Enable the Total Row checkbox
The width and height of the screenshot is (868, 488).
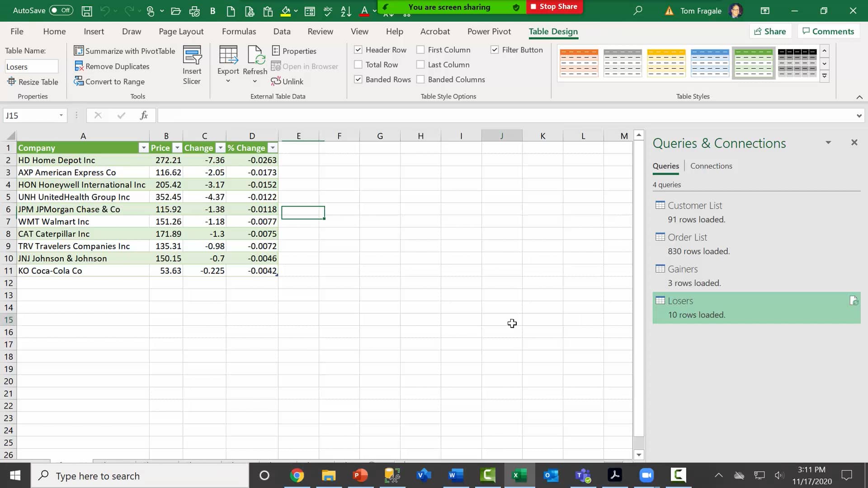[x=358, y=65]
